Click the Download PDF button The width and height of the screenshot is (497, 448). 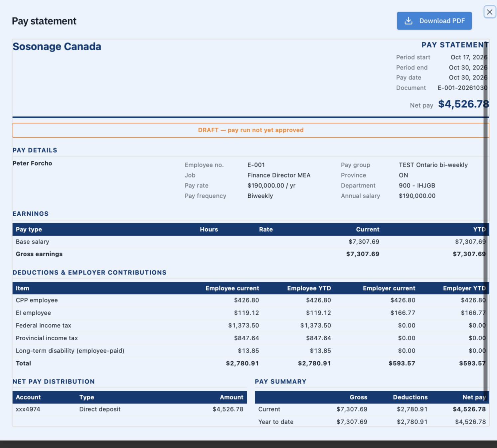coord(434,21)
